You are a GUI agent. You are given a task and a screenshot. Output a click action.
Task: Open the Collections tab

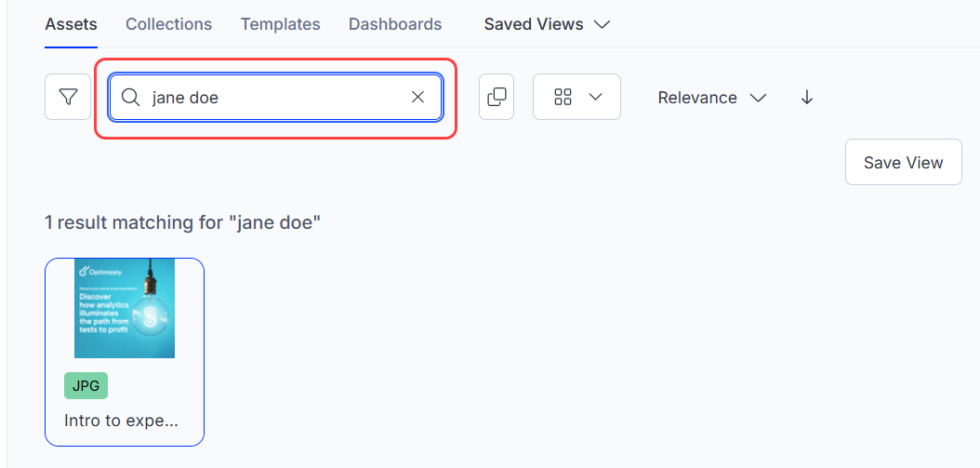point(168,24)
